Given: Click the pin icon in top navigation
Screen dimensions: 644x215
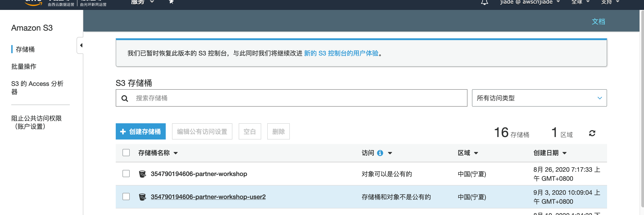Looking at the screenshot, I should click(171, 2).
